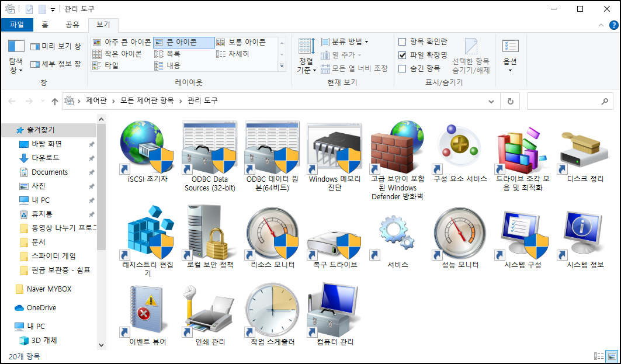Open quick access toolbar customize dropdown

[53, 9]
